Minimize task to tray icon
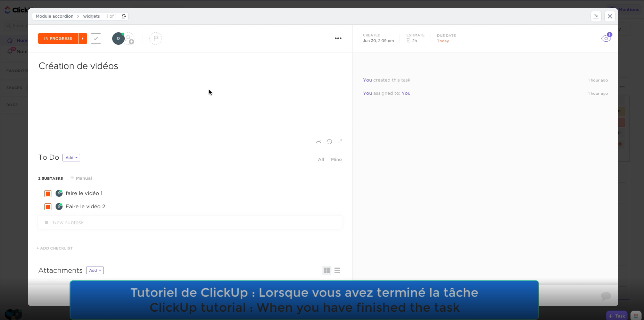The image size is (644, 320). pos(596,16)
